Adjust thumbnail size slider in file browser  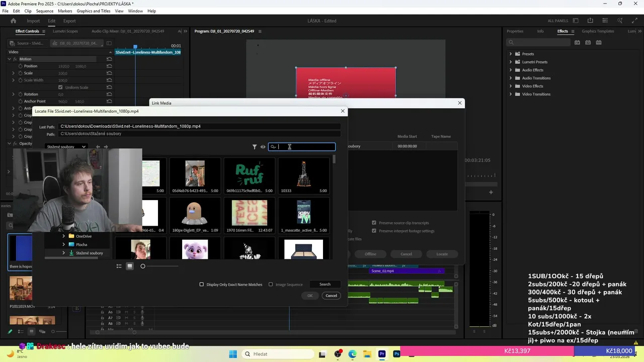tap(143, 266)
